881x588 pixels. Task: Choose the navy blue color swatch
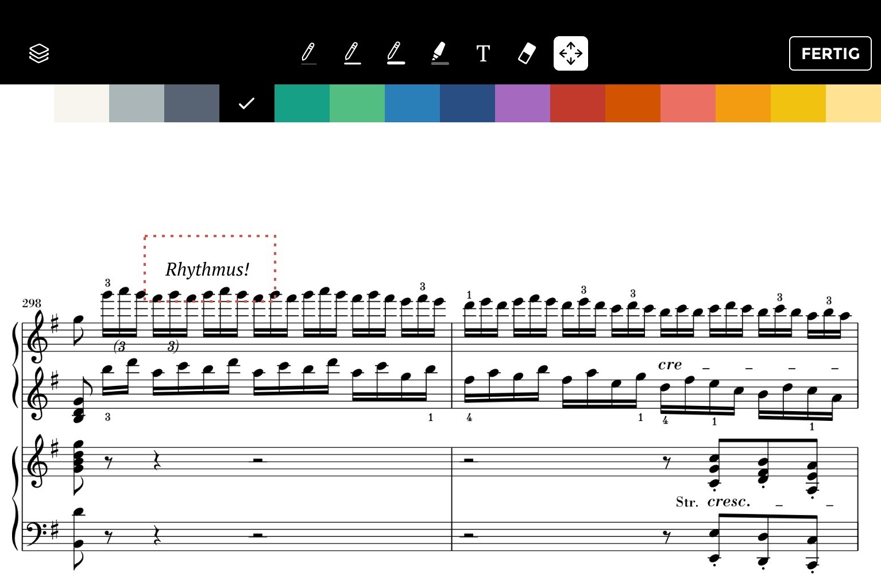pyautogui.click(x=467, y=103)
